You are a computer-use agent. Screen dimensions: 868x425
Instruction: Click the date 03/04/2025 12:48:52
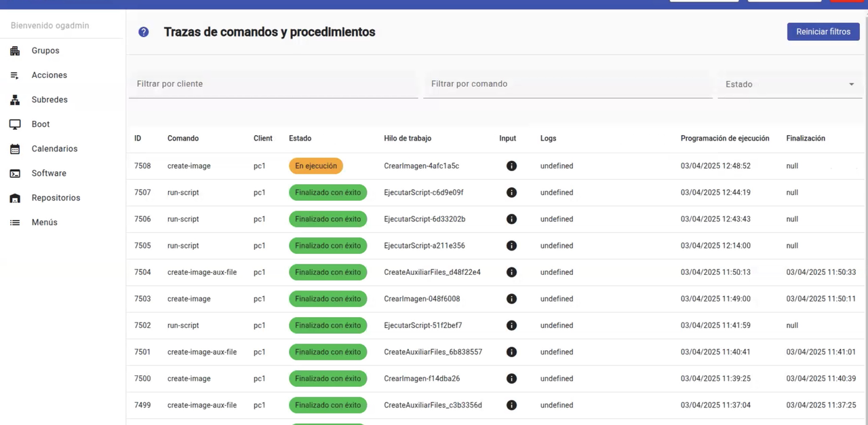(715, 166)
